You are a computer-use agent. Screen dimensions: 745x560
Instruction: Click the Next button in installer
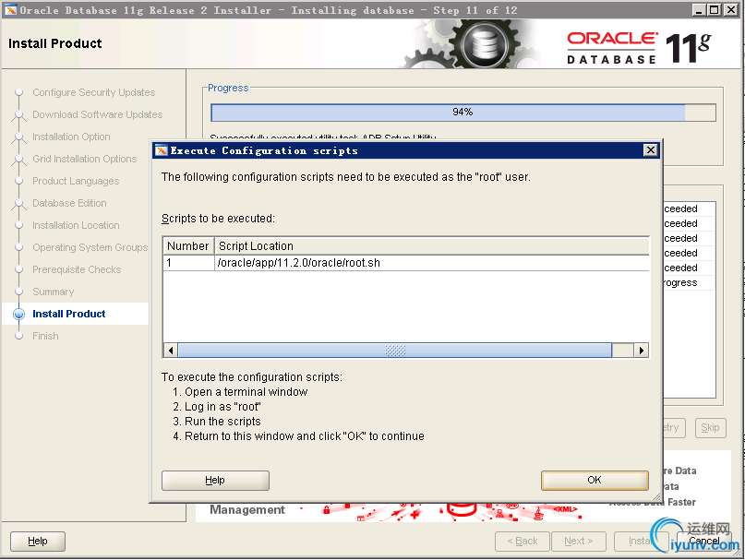[x=579, y=541]
